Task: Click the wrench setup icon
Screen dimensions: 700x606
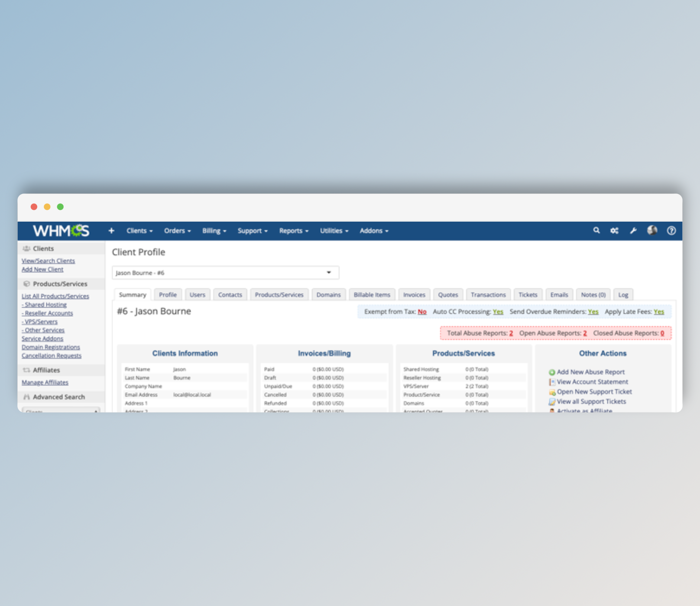Action: [x=633, y=231]
